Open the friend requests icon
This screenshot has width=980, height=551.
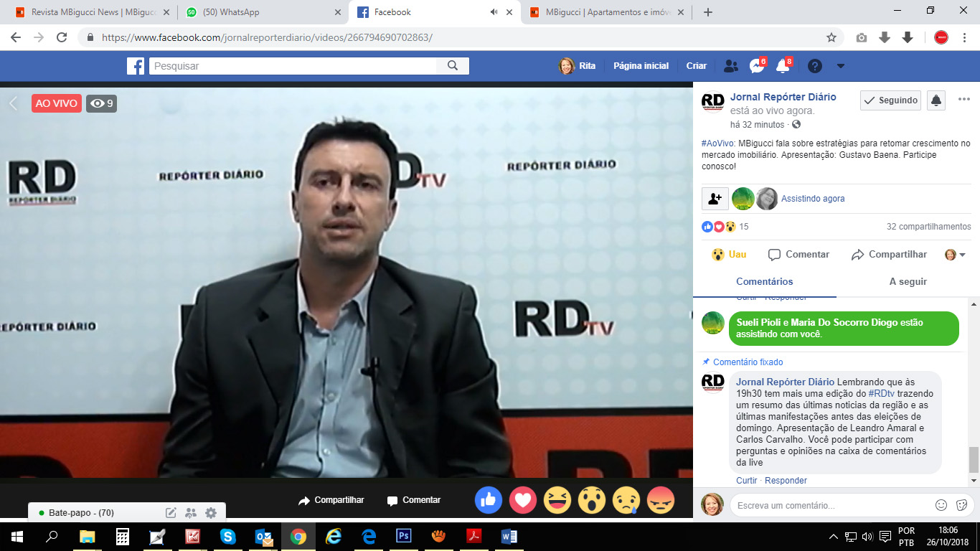coord(731,66)
